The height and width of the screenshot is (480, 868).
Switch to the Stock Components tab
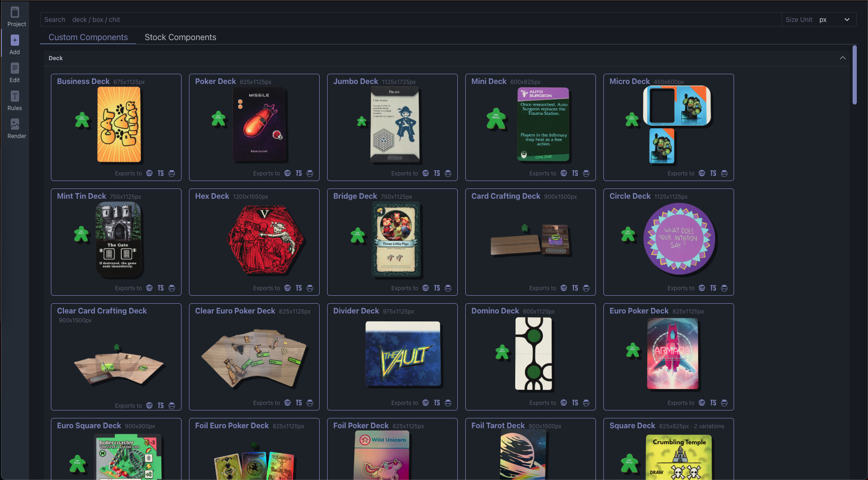click(180, 37)
